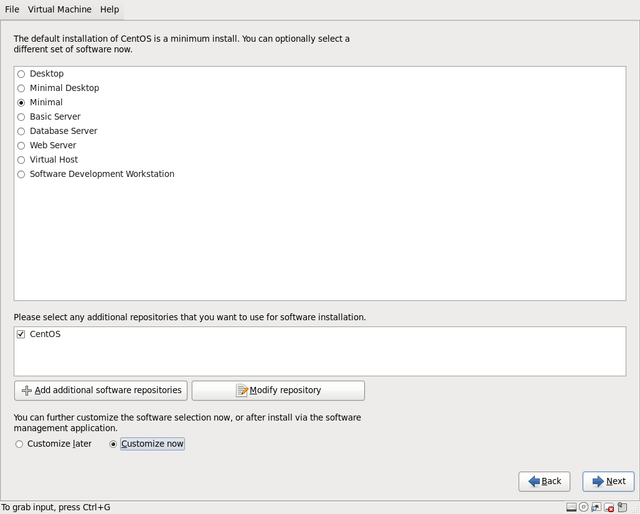Select the Database Server option

click(x=21, y=131)
